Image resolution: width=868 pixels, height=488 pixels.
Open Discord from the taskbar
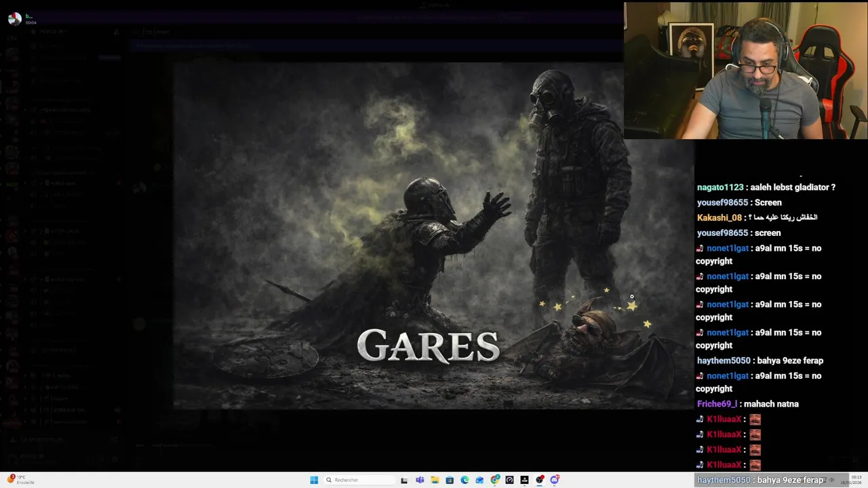click(x=555, y=480)
